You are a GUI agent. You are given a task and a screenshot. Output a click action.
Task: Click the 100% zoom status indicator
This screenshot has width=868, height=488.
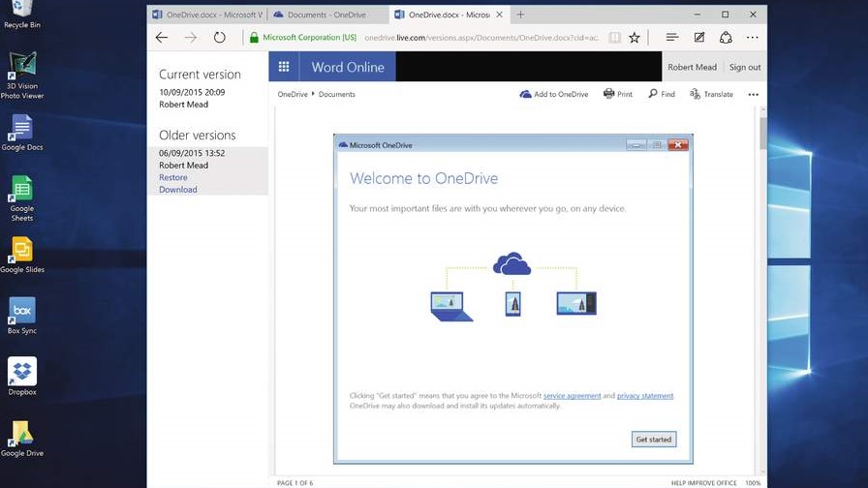click(x=753, y=483)
